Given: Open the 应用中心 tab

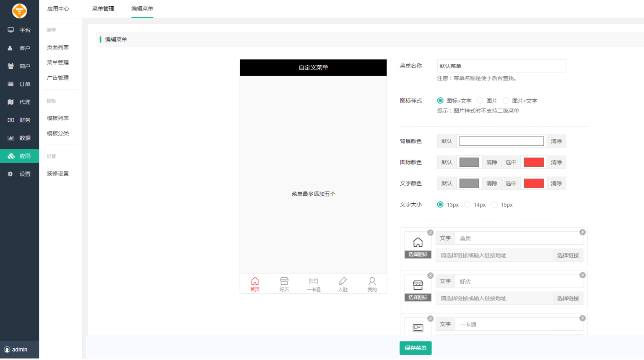Looking at the screenshot, I should [58, 8].
